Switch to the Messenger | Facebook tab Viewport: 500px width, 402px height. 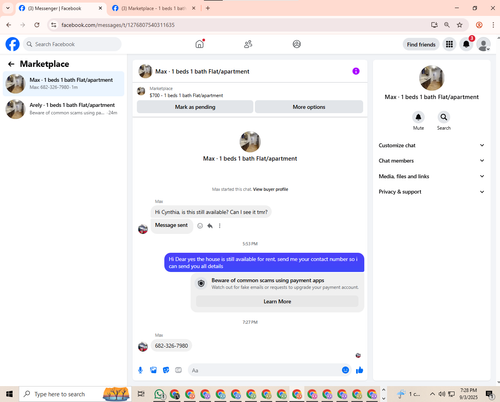[x=61, y=8]
